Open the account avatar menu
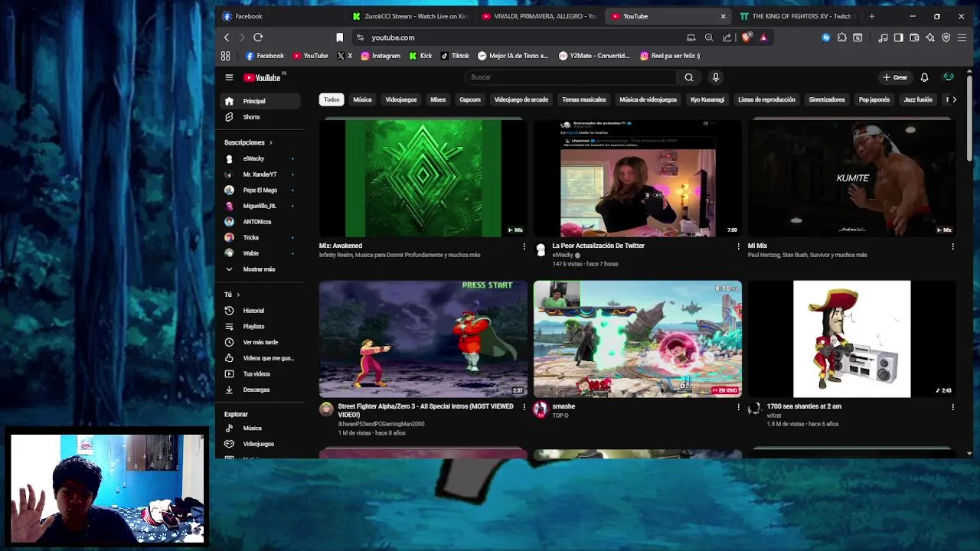 point(949,77)
